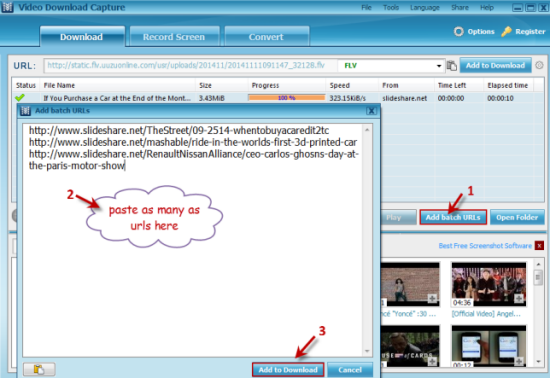Image resolution: width=550 pixels, height=378 pixels.
Task: Click plus icon on phone video thumbnail
Action: pos(519,361)
